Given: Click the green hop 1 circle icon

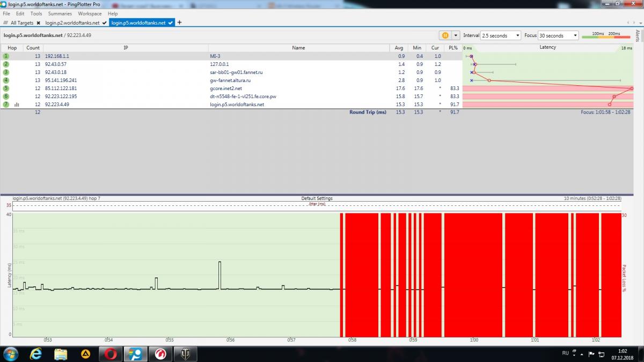Looking at the screenshot, I should pos(6,56).
